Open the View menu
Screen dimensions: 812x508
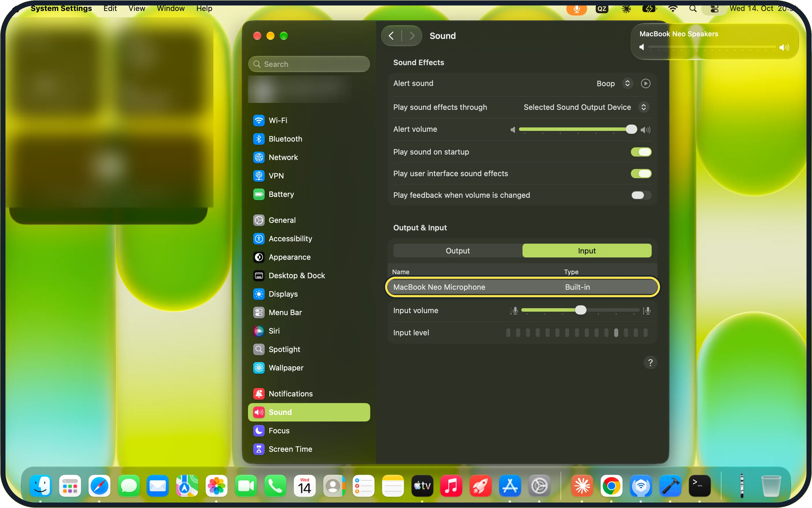click(x=137, y=8)
